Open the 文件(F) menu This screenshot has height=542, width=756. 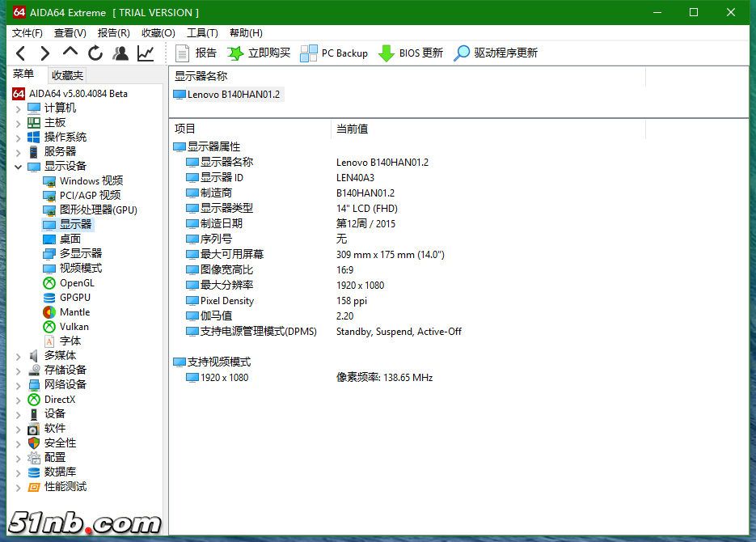click(27, 33)
